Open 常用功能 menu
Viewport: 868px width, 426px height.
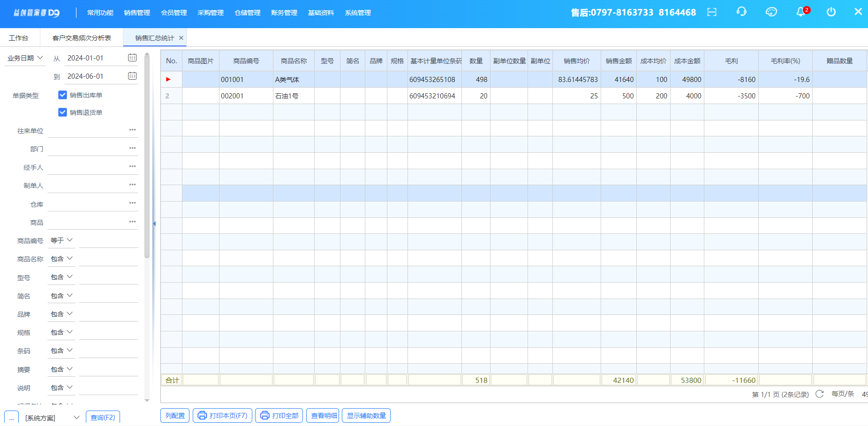[100, 13]
